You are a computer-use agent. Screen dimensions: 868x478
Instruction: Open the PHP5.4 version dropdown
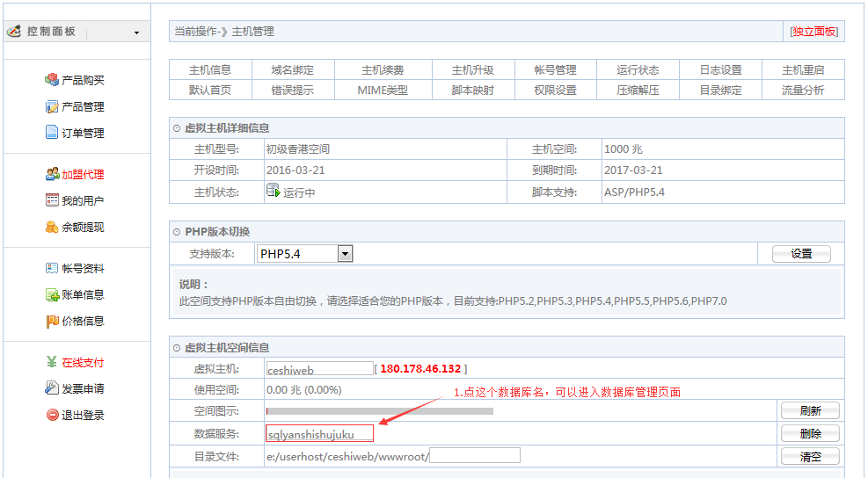click(x=345, y=254)
